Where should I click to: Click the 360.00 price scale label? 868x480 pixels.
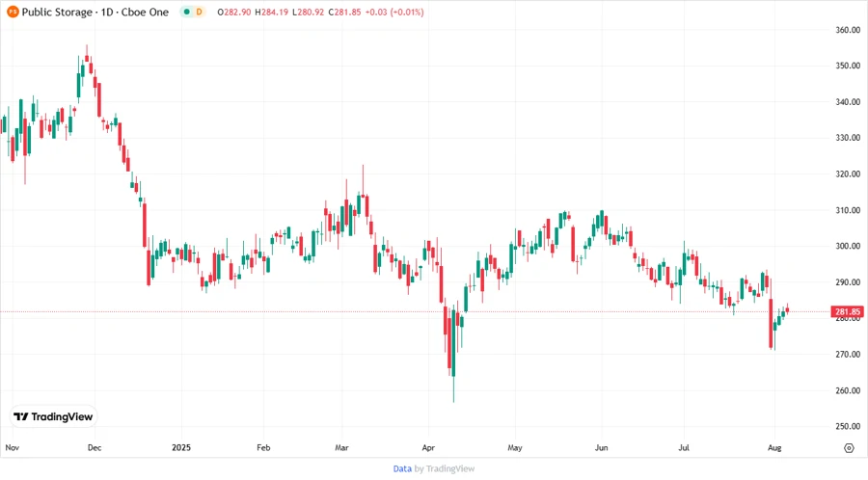click(848, 30)
